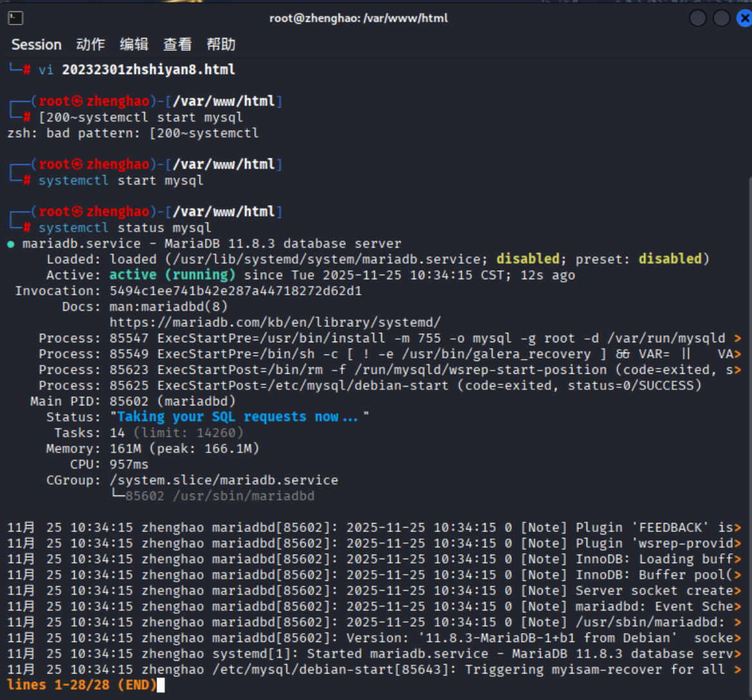The height and width of the screenshot is (700, 752).
Task: Click the Process 85625 debian-start line
Action: (370, 385)
